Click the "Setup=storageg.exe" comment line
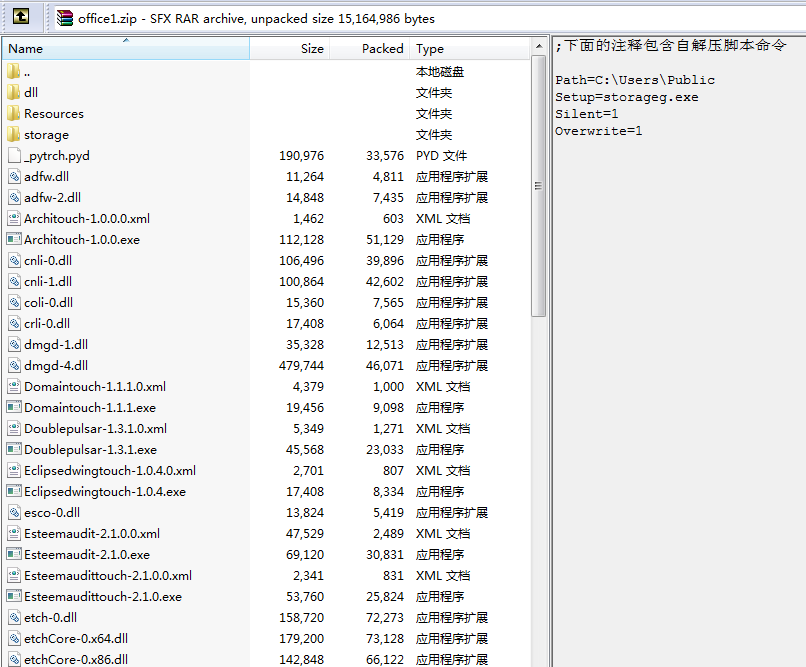 pos(627,97)
